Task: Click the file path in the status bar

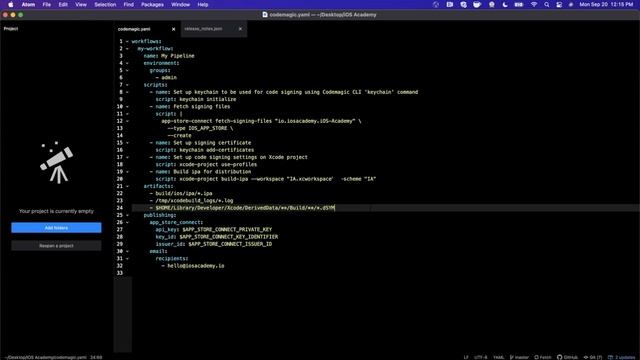Action: (x=45, y=357)
